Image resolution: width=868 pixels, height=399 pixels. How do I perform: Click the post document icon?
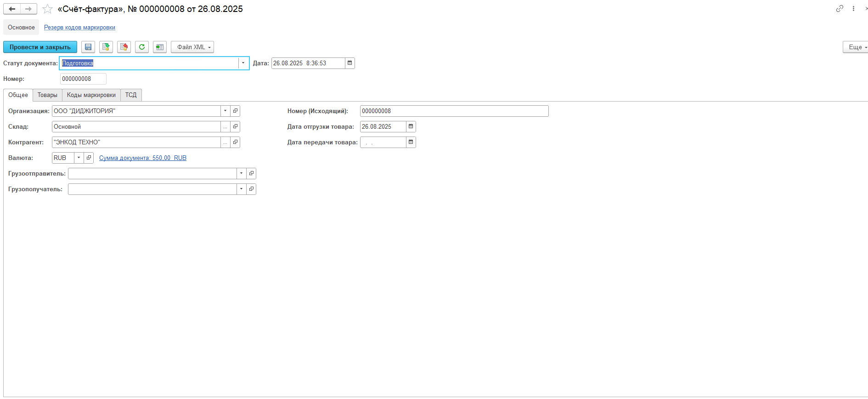(x=106, y=47)
